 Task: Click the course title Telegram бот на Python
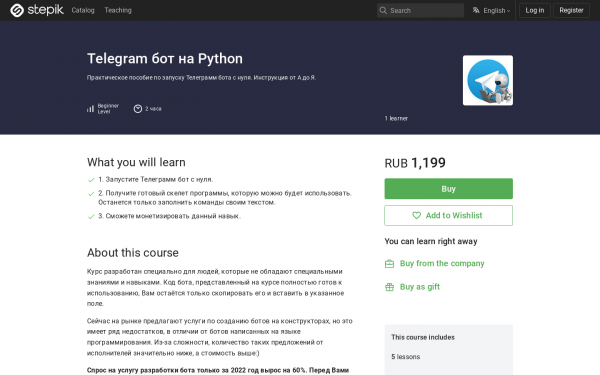coord(165,59)
